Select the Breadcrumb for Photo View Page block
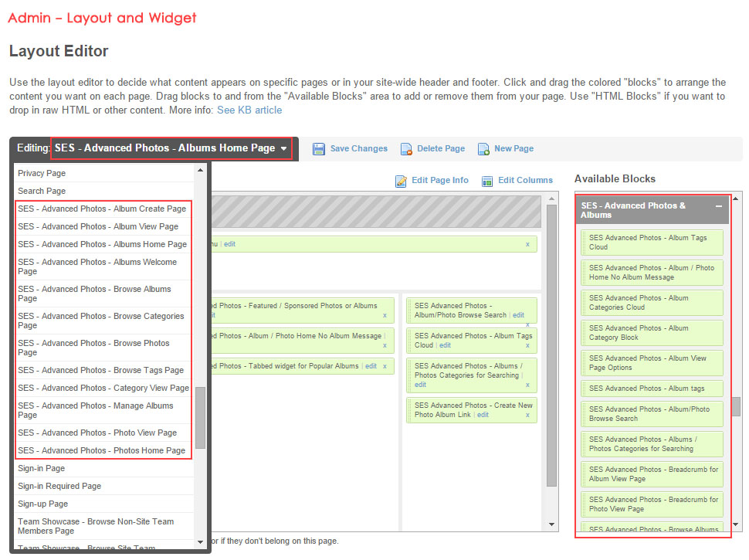The height and width of the screenshot is (560, 749). pyautogui.click(x=652, y=504)
